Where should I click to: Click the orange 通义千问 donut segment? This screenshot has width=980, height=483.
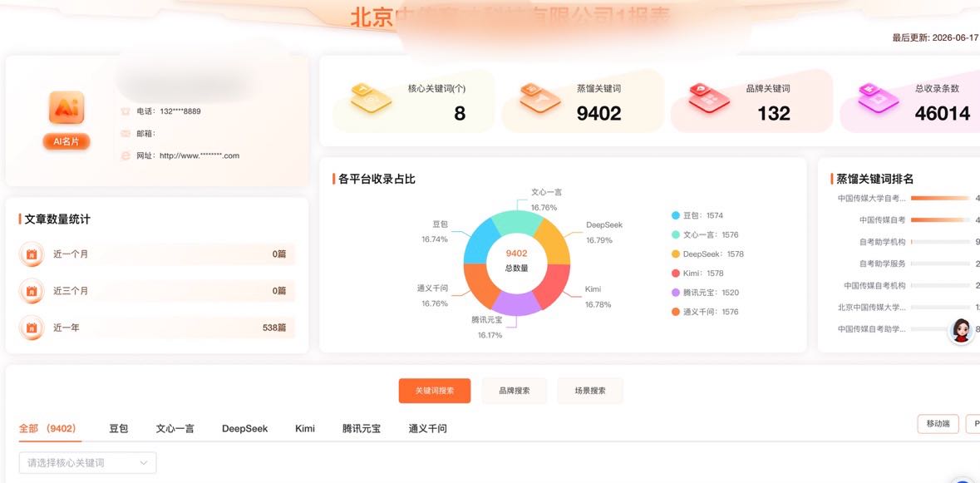(478, 285)
